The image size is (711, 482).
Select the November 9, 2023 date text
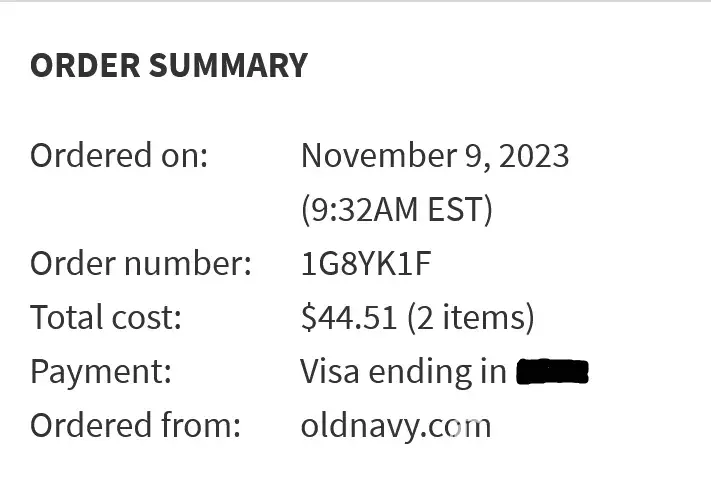(x=435, y=156)
